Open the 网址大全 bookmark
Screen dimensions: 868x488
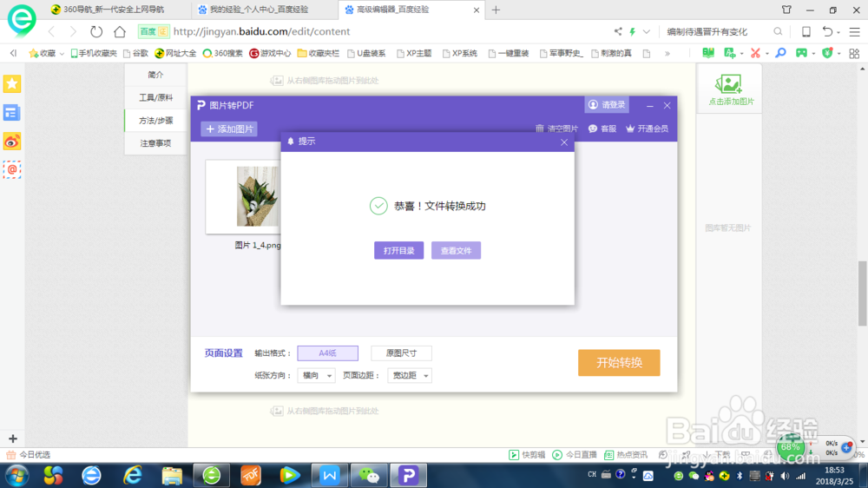pos(175,53)
